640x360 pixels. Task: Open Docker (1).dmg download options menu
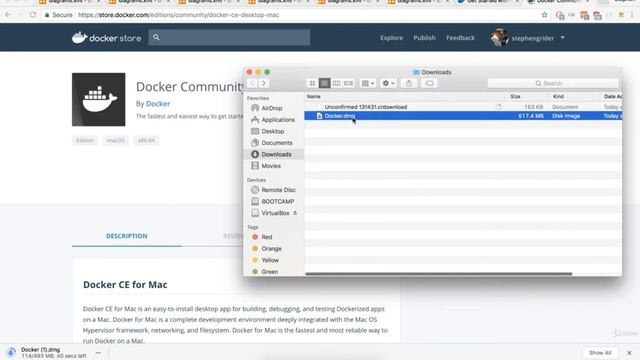coord(98,353)
